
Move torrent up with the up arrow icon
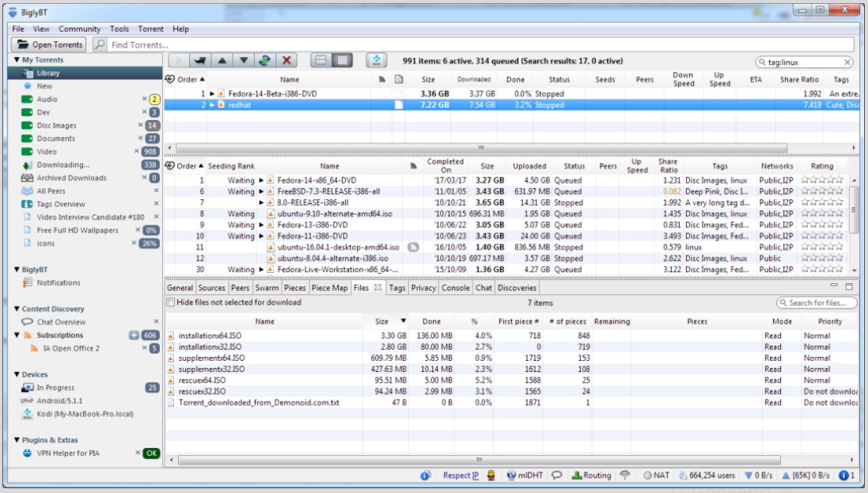222,60
